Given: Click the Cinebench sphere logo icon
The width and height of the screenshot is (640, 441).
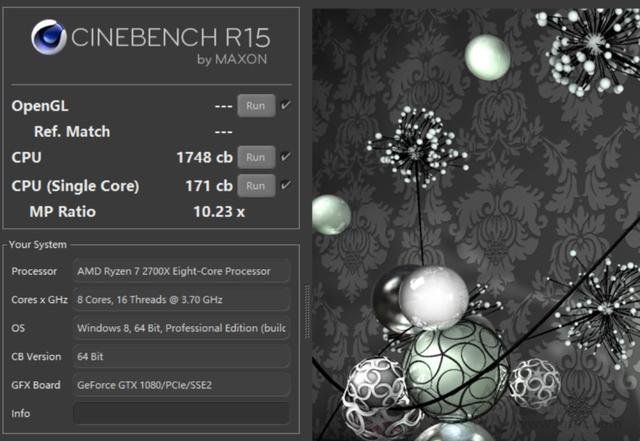Looking at the screenshot, I should tap(49, 37).
